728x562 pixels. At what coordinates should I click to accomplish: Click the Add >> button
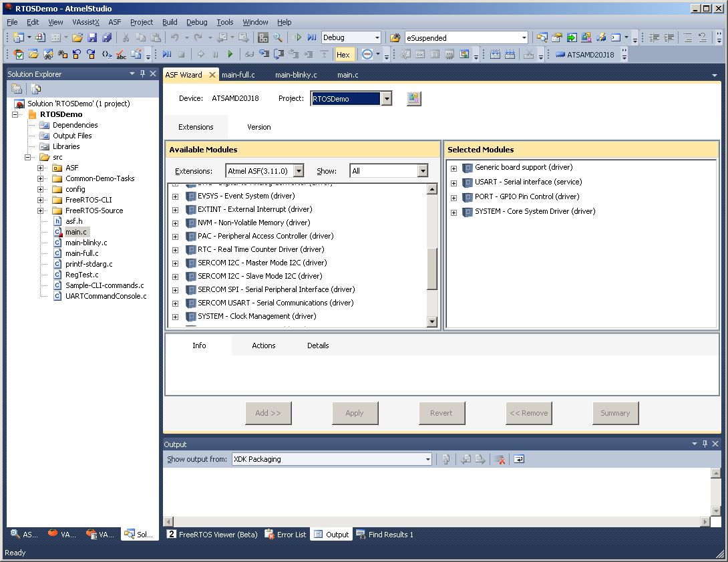268,414
